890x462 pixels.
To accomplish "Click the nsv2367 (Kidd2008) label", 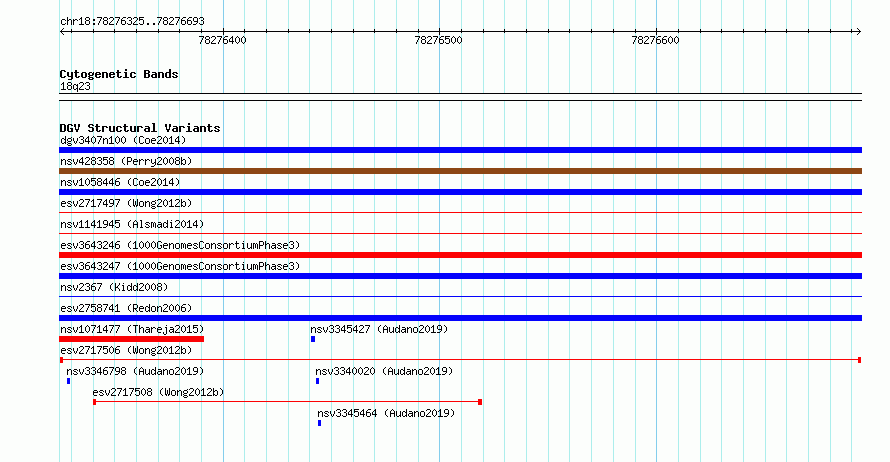I will 114,287.
